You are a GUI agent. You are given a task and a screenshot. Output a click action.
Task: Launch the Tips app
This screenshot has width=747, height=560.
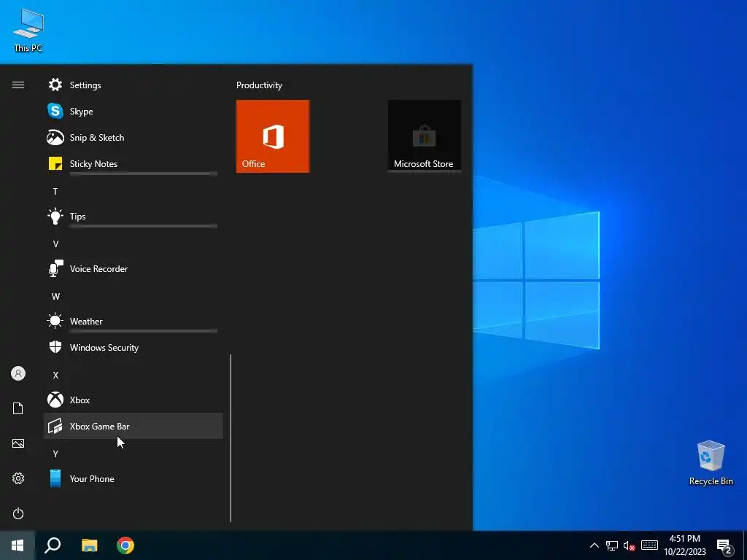click(x=133, y=217)
